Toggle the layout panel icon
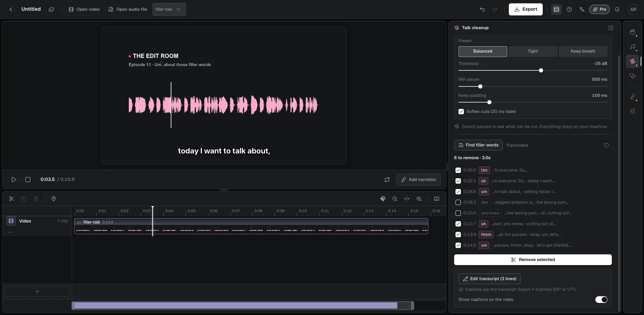This screenshot has height=315, width=644. point(556,9)
